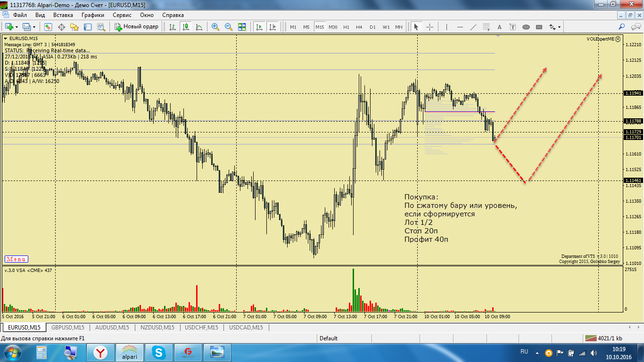Show the Market Watch panel
This screenshot has height=362, width=644.
tap(48, 27)
